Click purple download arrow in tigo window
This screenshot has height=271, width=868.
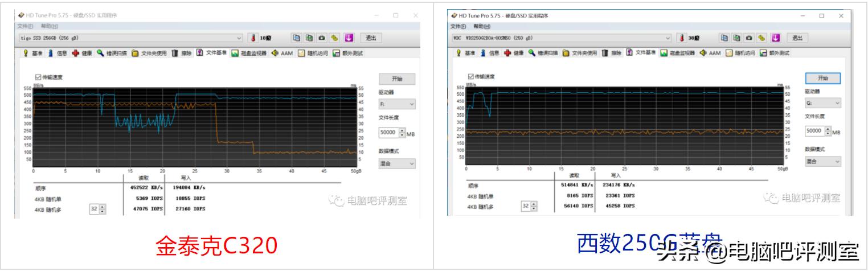coord(349,38)
